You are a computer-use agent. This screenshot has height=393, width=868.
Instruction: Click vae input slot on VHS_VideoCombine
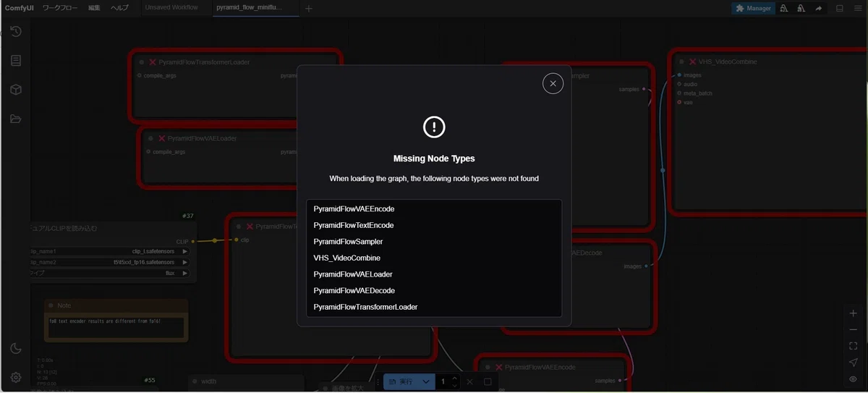click(x=680, y=102)
